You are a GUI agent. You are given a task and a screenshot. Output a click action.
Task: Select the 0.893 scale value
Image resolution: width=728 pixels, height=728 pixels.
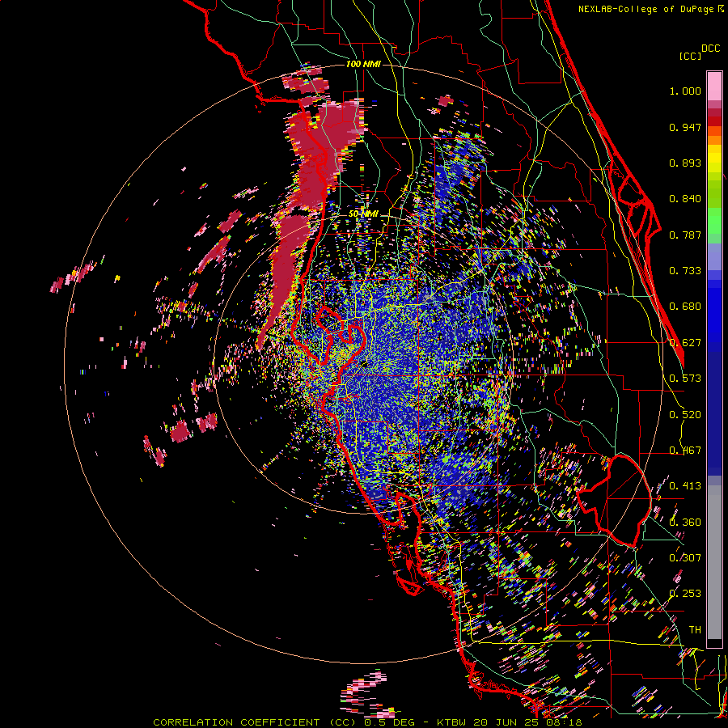685,163
